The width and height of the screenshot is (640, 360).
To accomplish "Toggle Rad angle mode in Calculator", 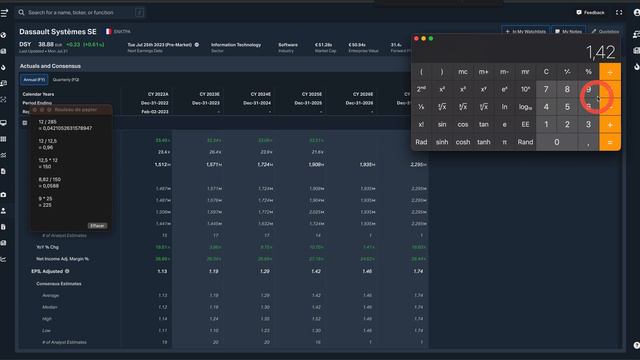I will [x=421, y=142].
